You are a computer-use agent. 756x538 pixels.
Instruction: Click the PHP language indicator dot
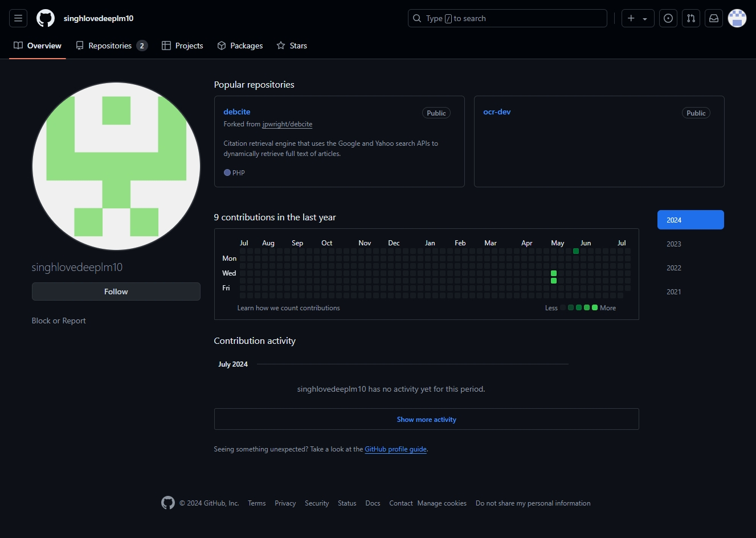pyautogui.click(x=227, y=173)
